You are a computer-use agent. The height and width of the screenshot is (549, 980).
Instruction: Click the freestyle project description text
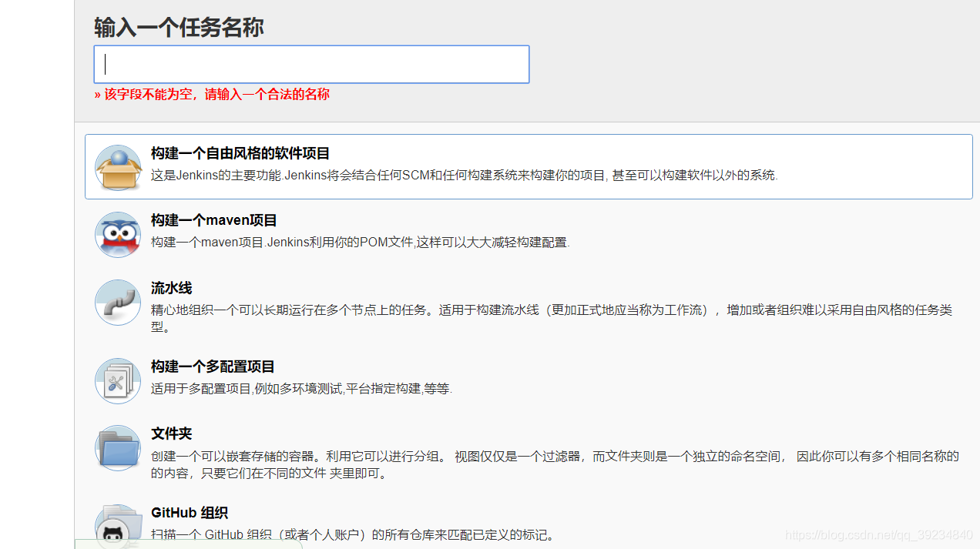[x=465, y=176]
